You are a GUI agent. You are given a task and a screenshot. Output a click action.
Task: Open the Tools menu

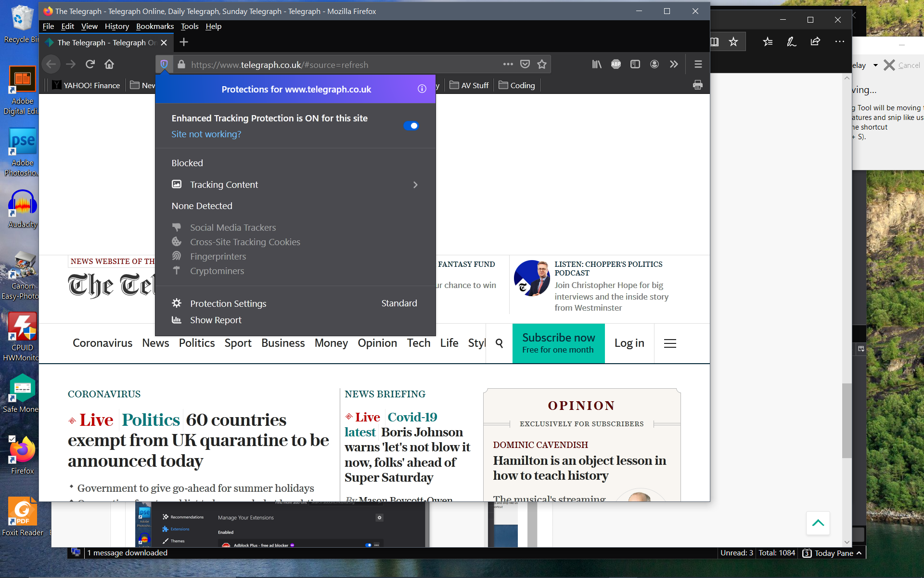pyautogui.click(x=189, y=26)
